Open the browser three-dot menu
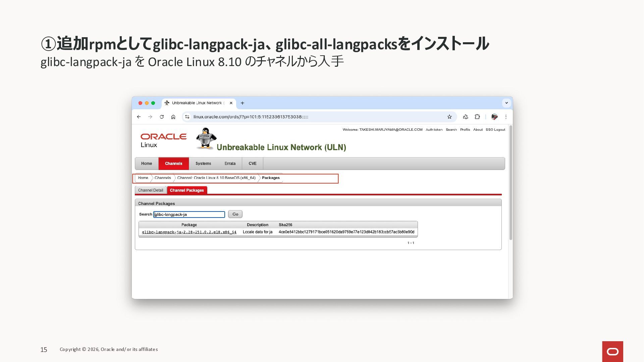Image resolution: width=644 pixels, height=362 pixels. tap(506, 117)
